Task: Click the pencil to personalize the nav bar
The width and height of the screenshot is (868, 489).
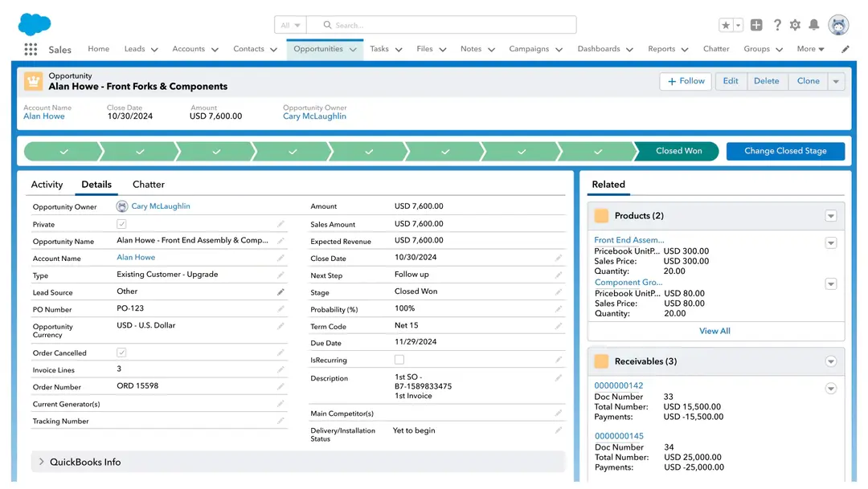Action: point(845,49)
